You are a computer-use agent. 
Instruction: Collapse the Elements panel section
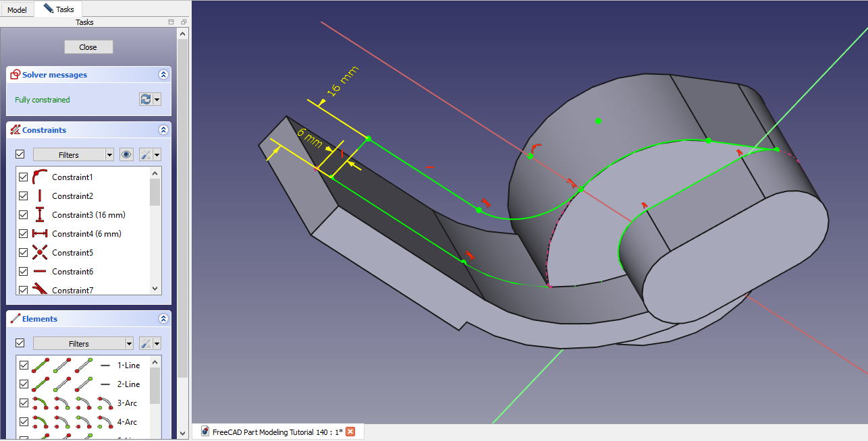(163, 319)
